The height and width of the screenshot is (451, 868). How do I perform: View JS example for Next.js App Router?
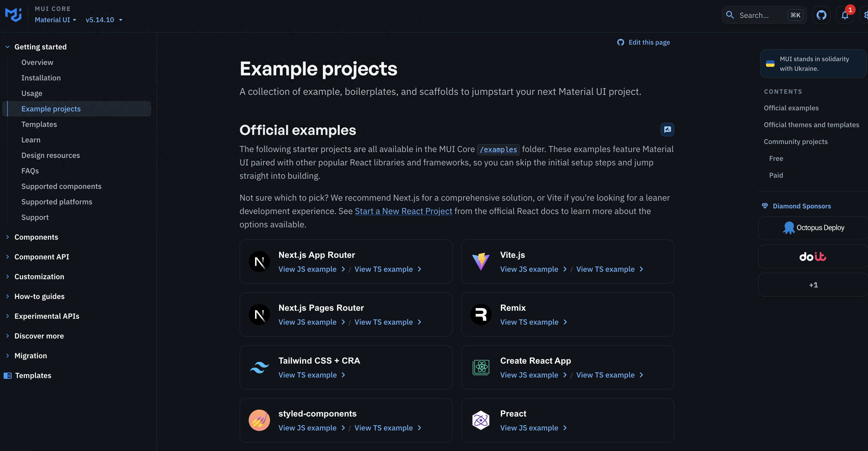tap(312, 269)
